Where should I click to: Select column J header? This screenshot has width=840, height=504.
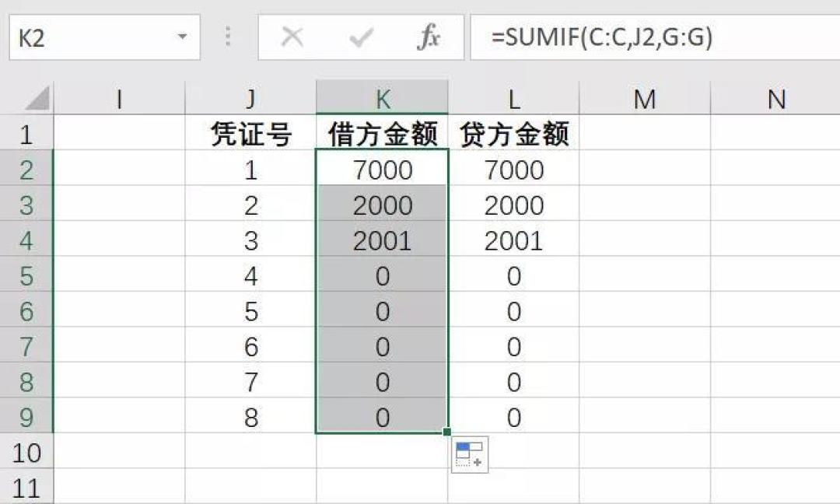pyautogui.click(x=250, y=98)
